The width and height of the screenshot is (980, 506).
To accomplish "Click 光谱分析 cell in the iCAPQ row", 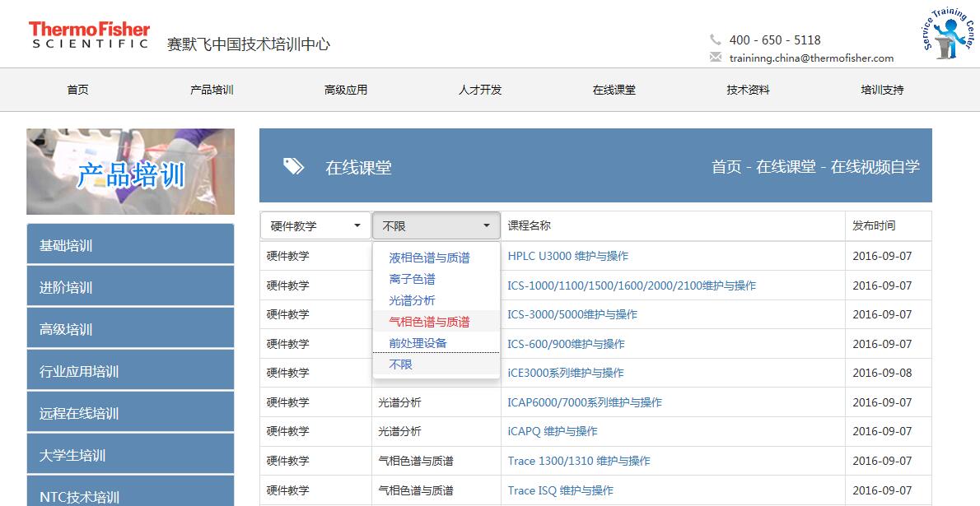I will tap(399, 431).
